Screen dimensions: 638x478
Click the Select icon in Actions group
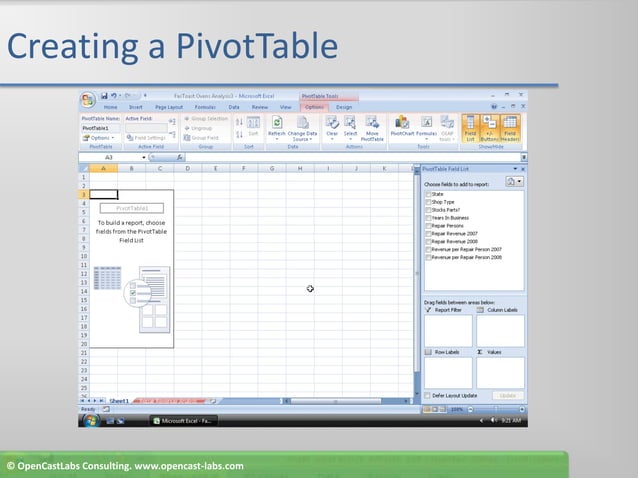coord(350,128)
